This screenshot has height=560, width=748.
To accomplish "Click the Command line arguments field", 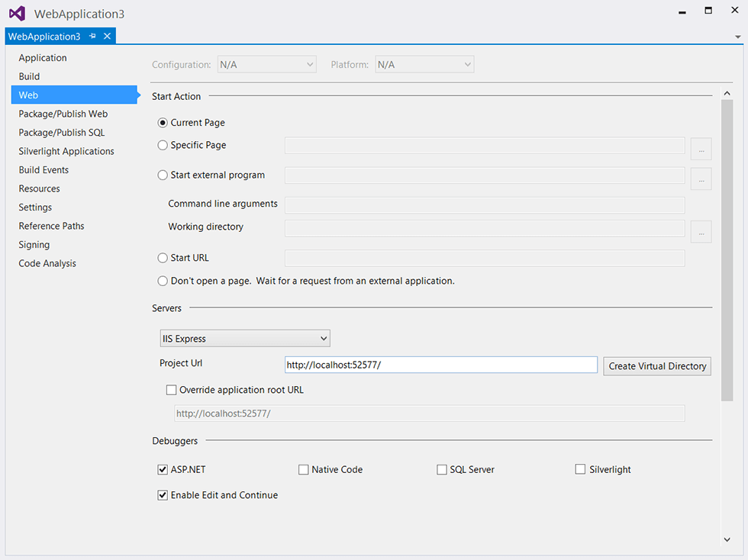I will click(485, 205).
